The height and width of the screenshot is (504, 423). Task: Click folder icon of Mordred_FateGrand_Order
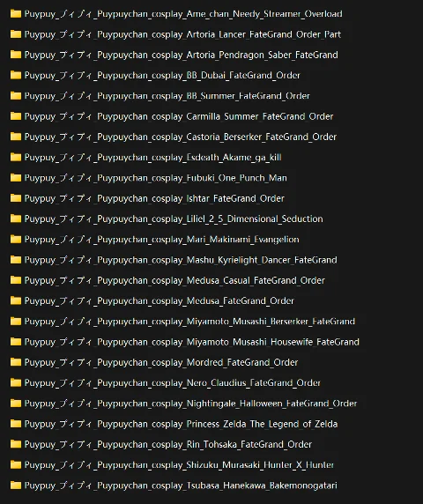(x=16, y=362)
